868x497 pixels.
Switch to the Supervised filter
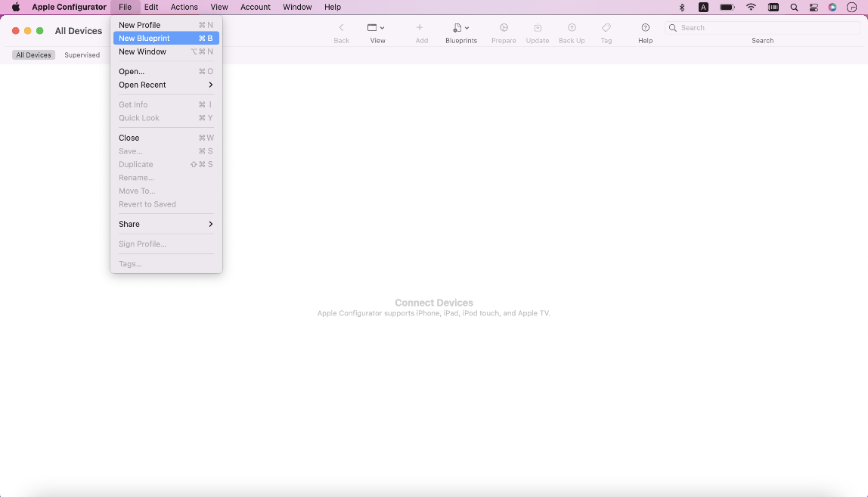click(82, 55)
